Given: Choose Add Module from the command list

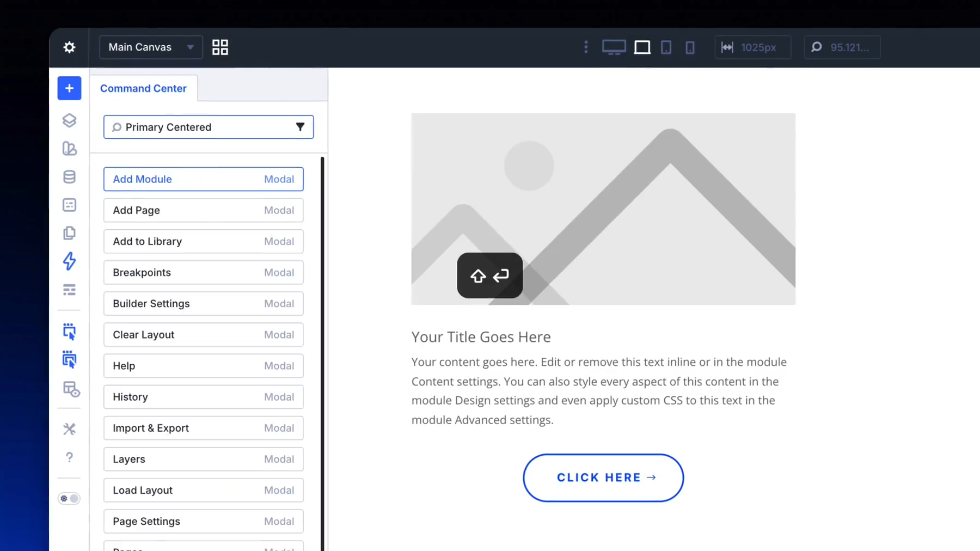Looking at the screenshot, I should coord(203,179).
